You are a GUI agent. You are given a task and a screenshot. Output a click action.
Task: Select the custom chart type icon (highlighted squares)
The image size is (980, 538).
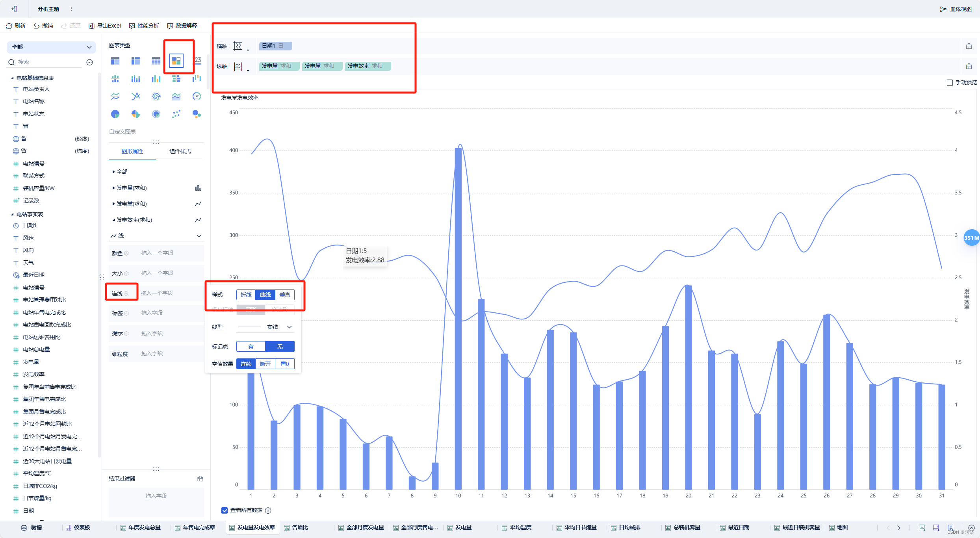click(176, 61)
